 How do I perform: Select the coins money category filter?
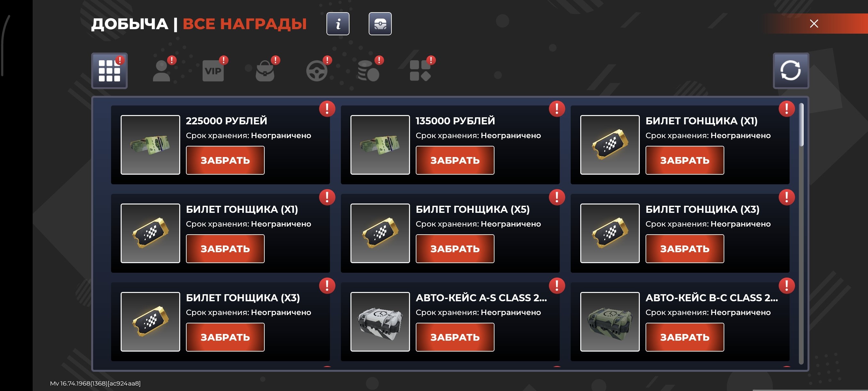point(368,71)
